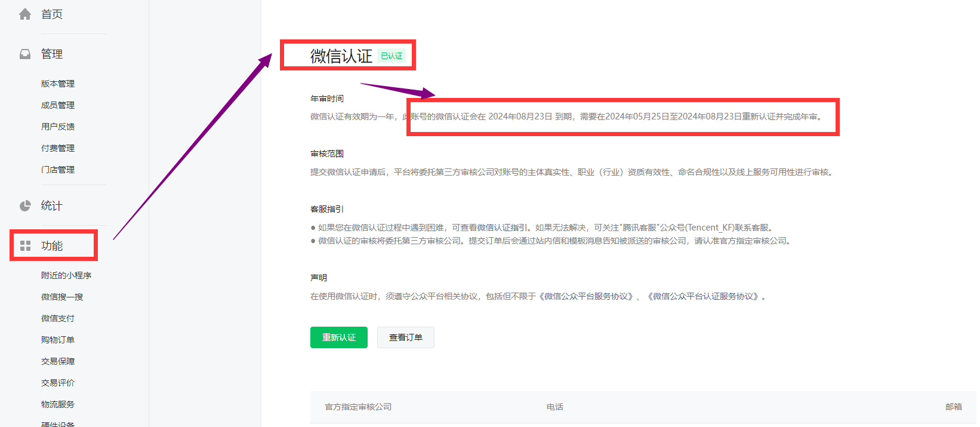Click the 官方指定审核公司 column header

click(x=358, y=407)
